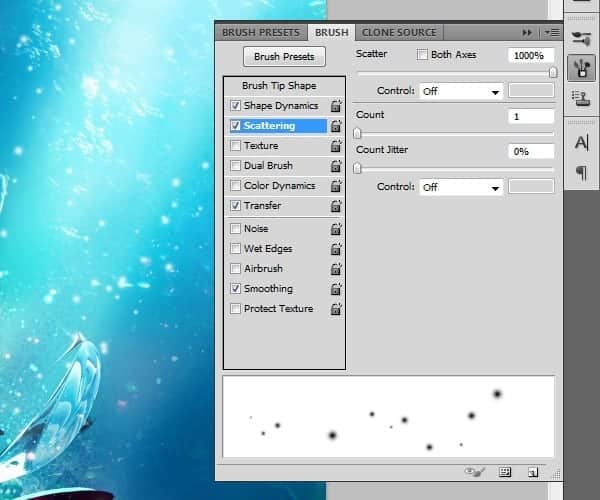Open the Character panel icon
The height and width of the screenshot is (500, 600).
pos(581,143)
